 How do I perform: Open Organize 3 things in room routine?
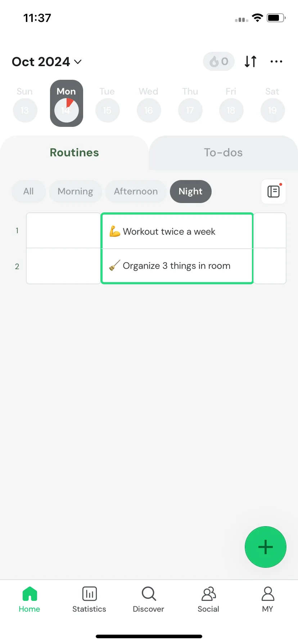point(177,266)
